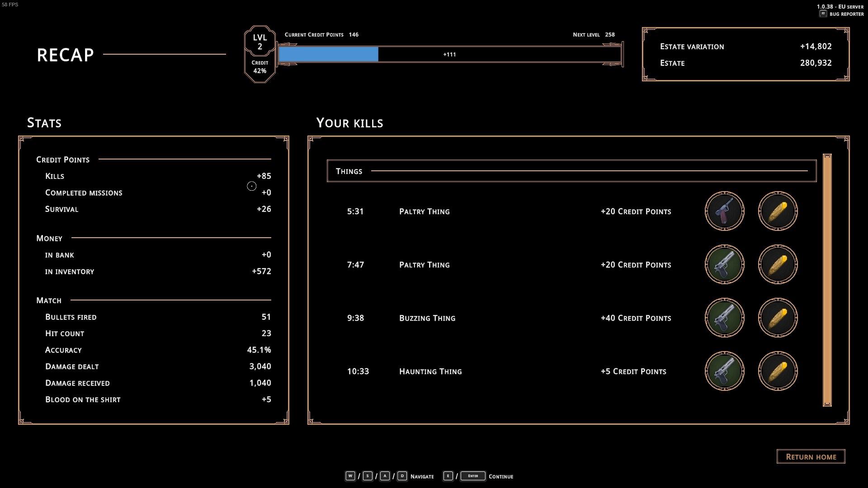
Task: Click the silver pistol icon for 7:47 kill
Action: point(724,264)
